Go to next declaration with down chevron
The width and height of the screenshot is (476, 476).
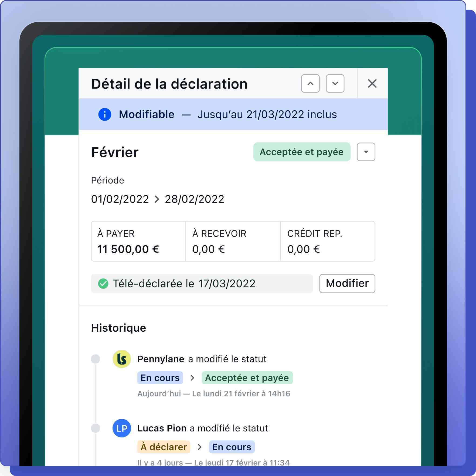point(335,84)
